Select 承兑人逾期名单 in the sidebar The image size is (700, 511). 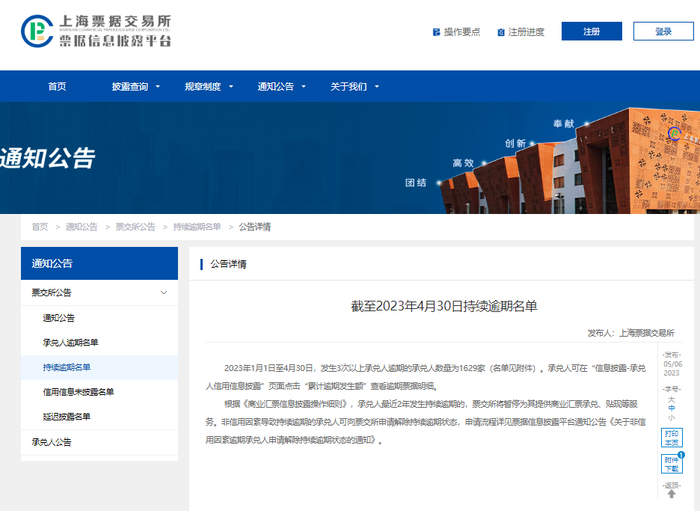tap(71, 343)
